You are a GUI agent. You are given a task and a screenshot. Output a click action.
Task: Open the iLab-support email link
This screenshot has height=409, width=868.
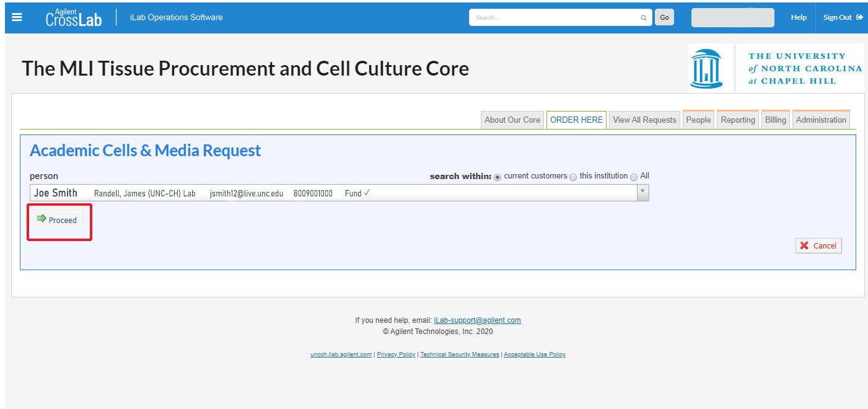click(477, 320)
